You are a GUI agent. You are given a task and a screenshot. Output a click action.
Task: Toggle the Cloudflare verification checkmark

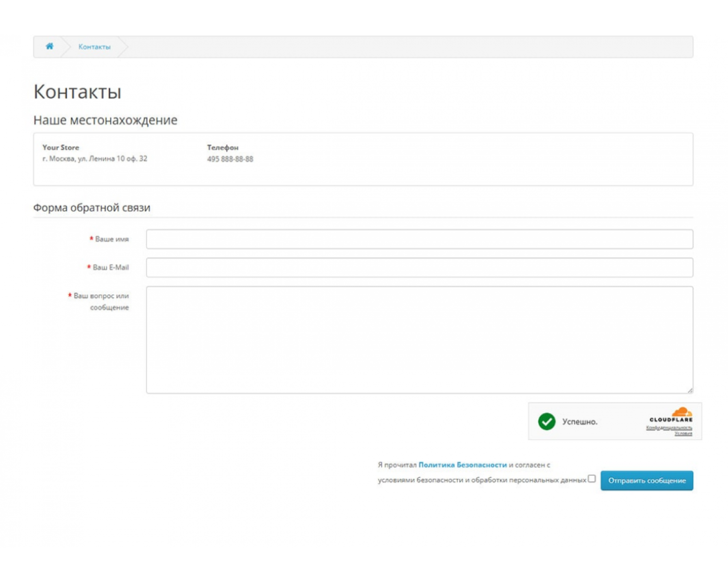(547, 421)
